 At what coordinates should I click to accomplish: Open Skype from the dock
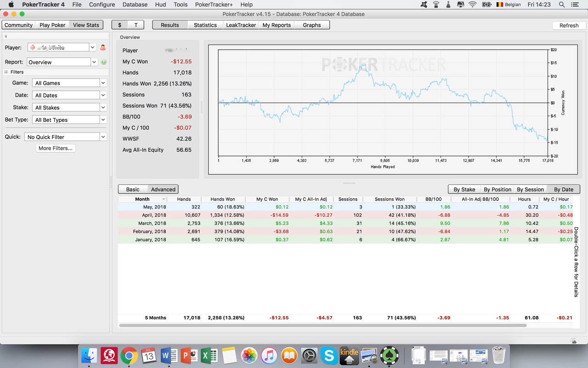coord(329,356)
